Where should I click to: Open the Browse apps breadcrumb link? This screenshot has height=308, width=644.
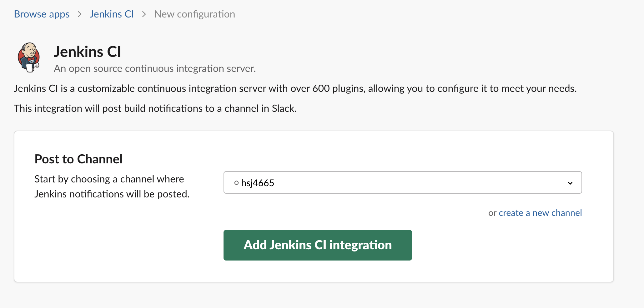[x=42, y=14]
